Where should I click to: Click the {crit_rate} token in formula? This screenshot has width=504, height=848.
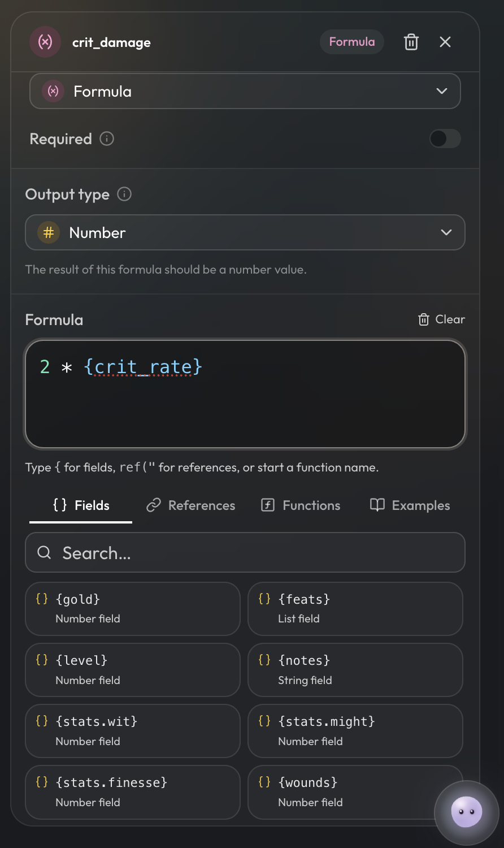point(143,367)
